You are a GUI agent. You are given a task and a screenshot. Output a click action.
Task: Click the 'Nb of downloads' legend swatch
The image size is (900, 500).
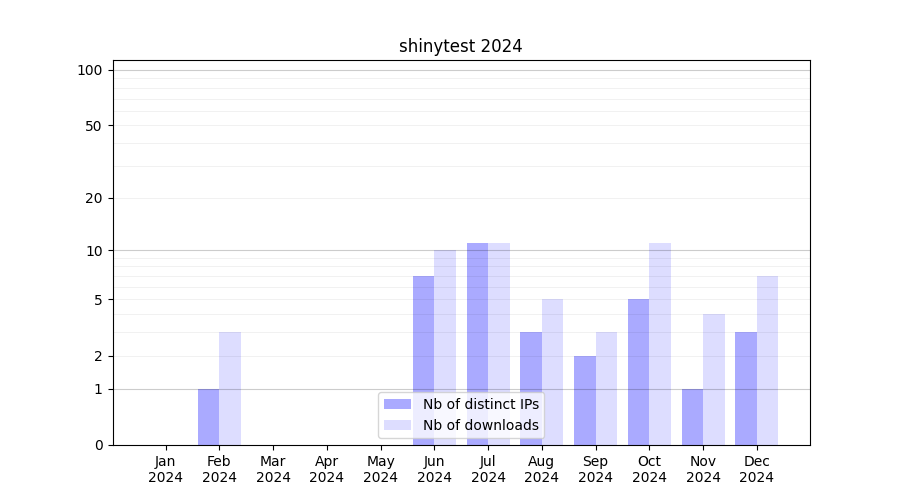398,425
